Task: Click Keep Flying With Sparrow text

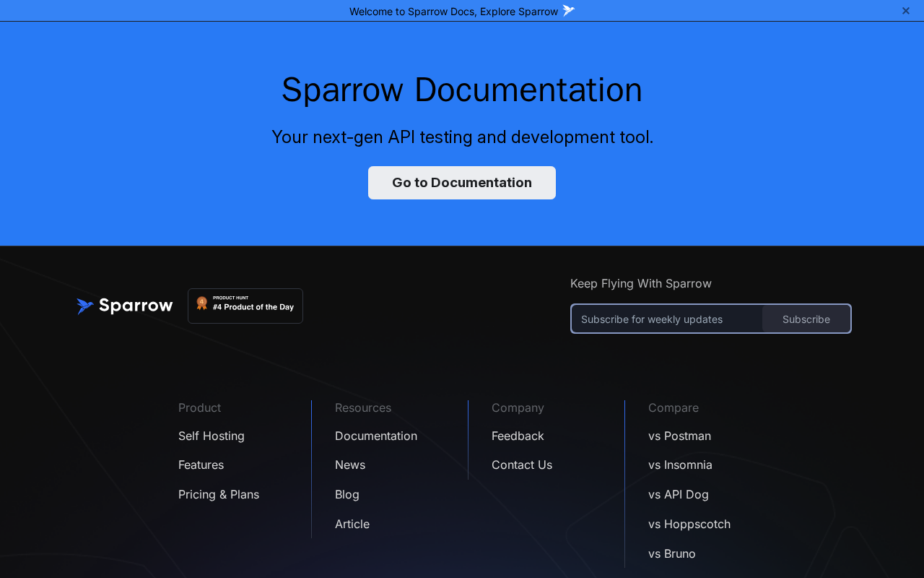Action: click(x=641, y=283)
